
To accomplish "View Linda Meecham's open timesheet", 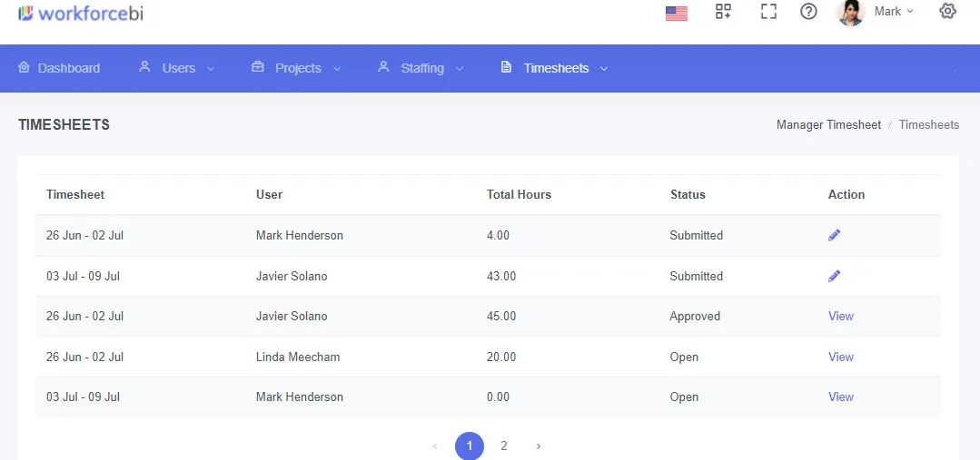I will click(x=841, y=357).
